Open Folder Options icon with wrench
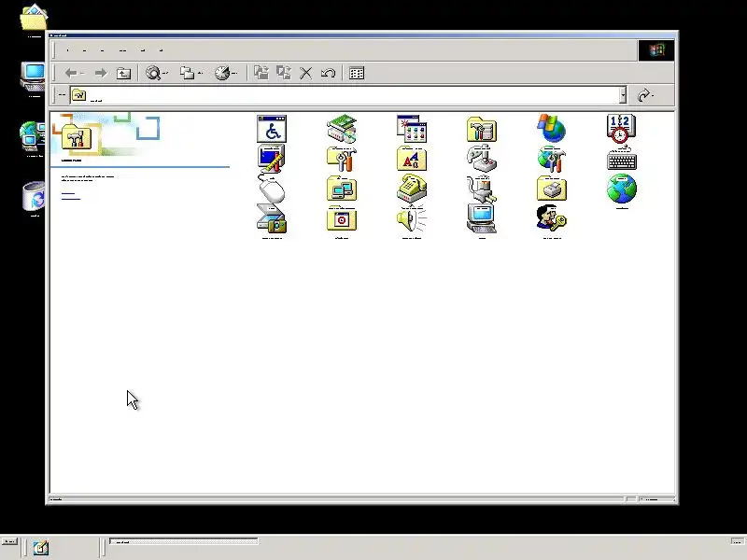This screenshot has width=747, height=560. (342, 159)
